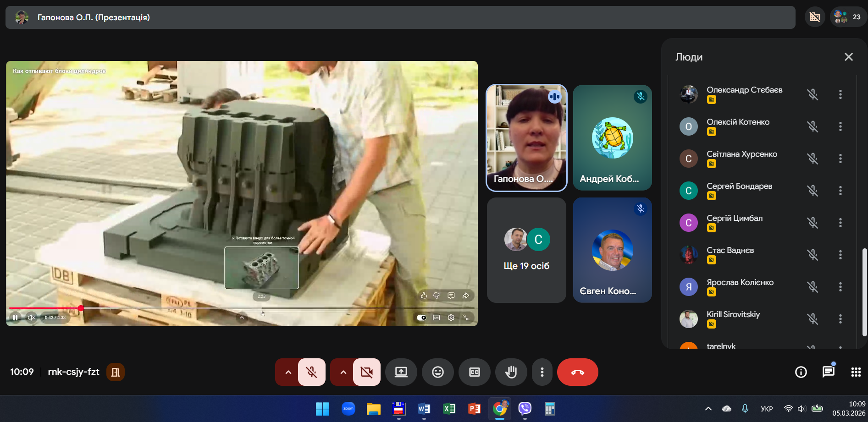Turn on closed captions
Viewport: 868px width, 422px height.
click(x=474, y=372)
